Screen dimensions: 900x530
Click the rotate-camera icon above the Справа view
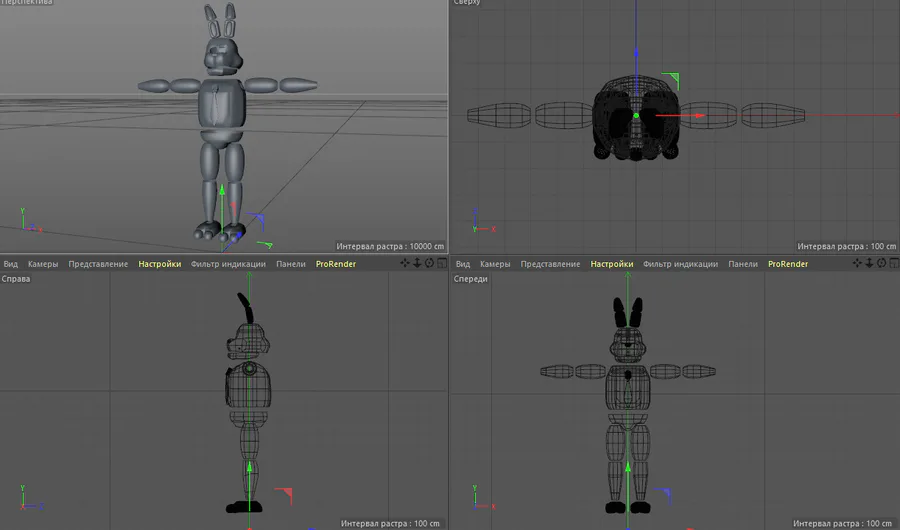coord(429,263)
